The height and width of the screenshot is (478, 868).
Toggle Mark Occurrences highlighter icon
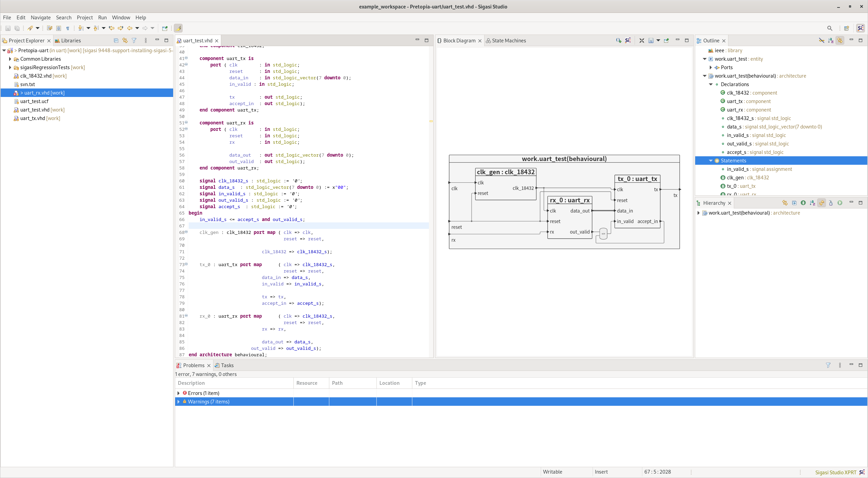(179, 28)
